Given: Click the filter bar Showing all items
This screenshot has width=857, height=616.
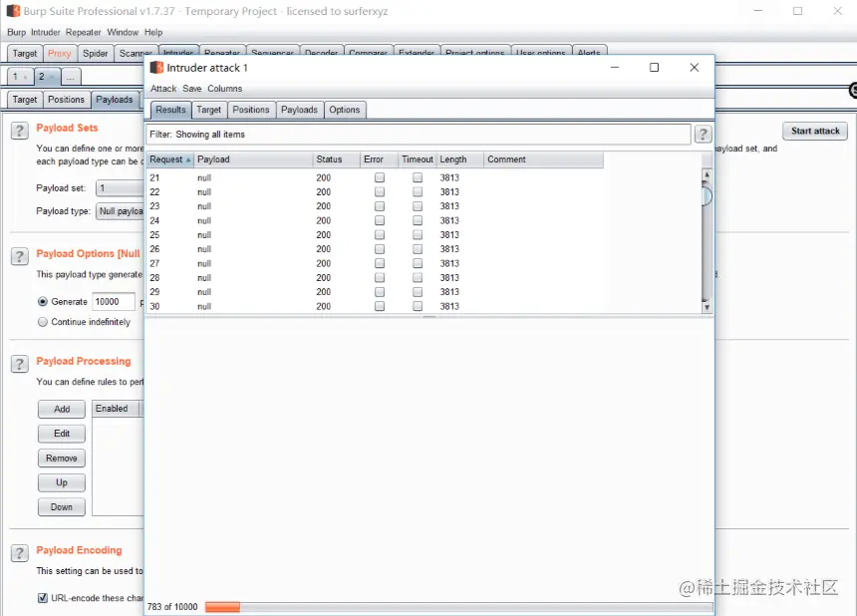Looking at the screenshot, I should tap(419, 134).
